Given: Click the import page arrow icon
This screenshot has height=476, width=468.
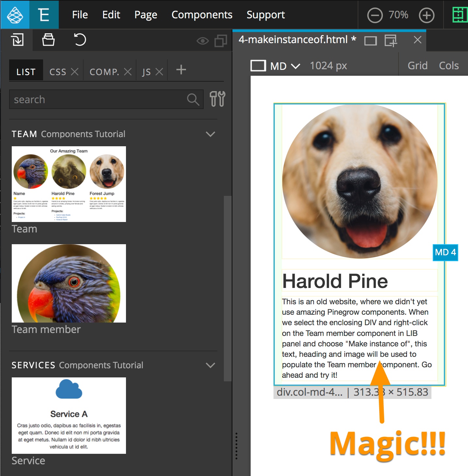Looking at the screenshot, I should click(x=17, y=40).
